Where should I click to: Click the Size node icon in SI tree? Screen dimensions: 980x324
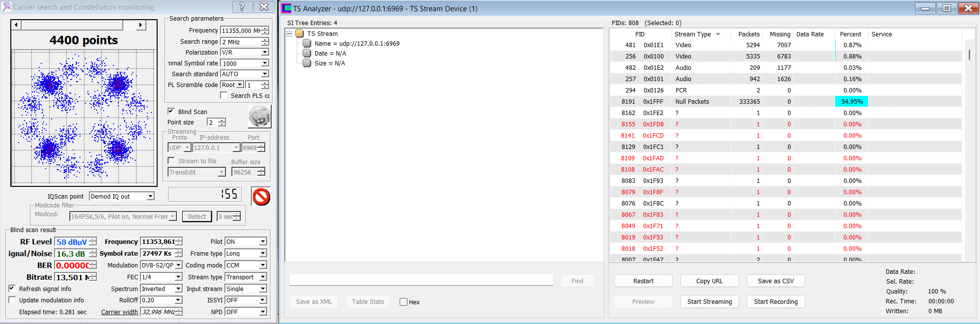point(307,63)
